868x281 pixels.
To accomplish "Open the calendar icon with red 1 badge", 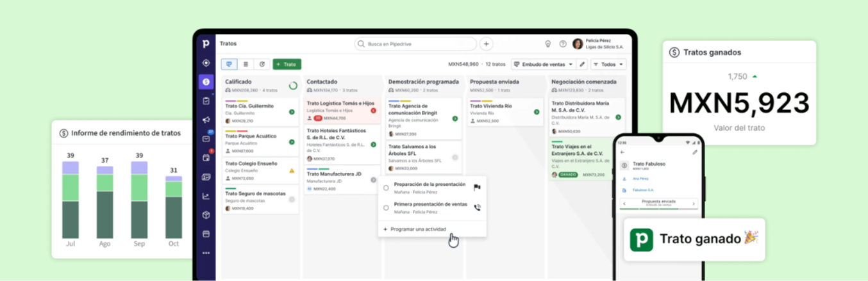I will click(206, 157).
